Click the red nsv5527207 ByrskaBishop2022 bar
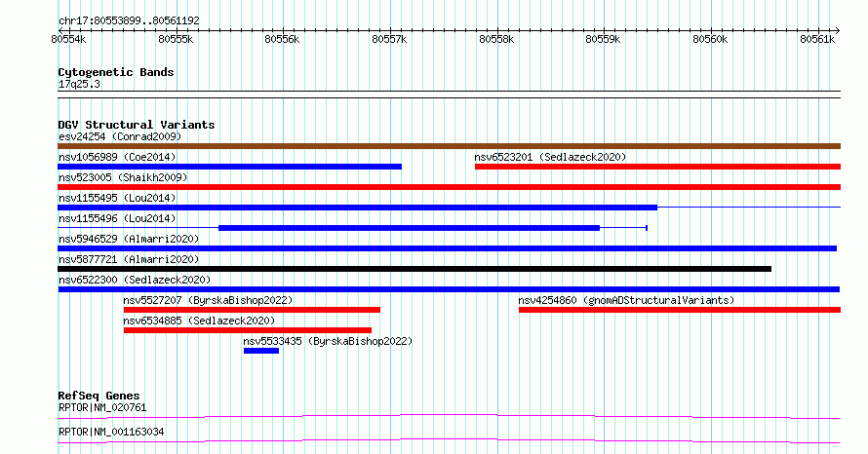 point(252,310)
